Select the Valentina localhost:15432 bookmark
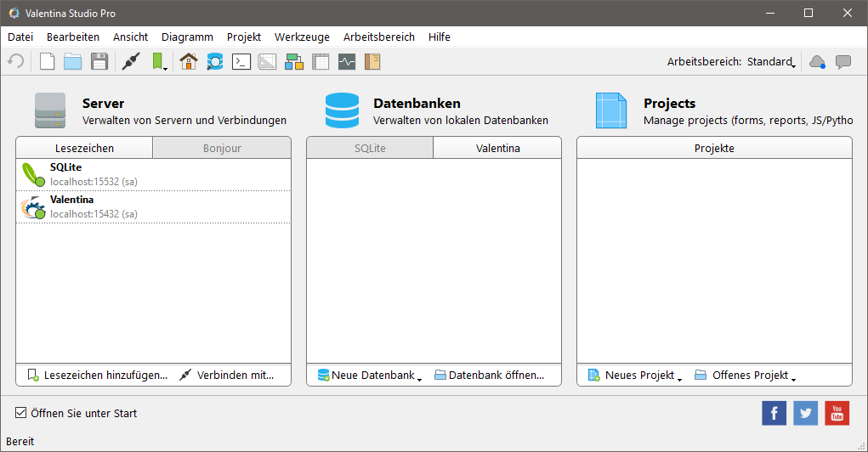The image size is (868, 452). (153, 207)
